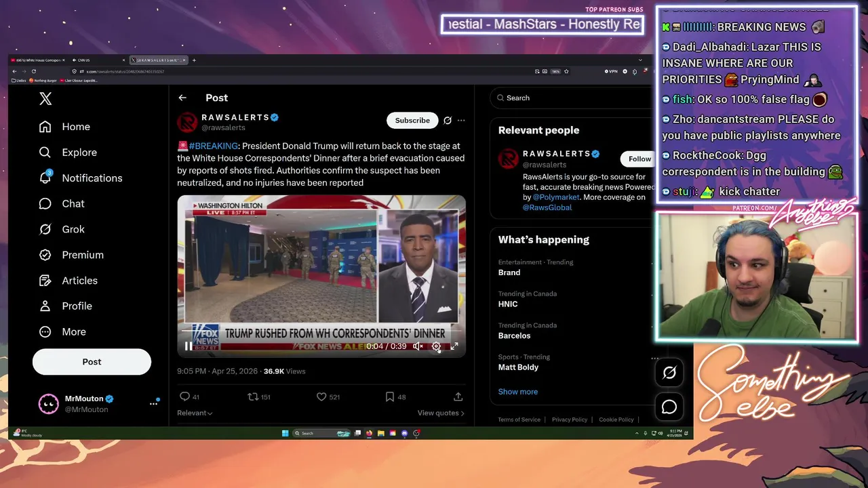Viewport: 868px width, 488px height.
Task: Open the Windows Start menu
Action: [x=285, y=433]
